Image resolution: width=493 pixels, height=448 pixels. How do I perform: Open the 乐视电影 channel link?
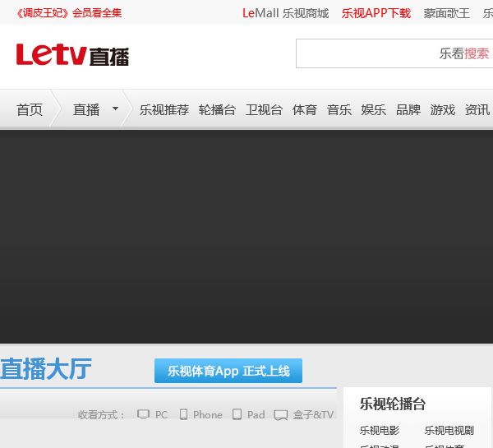pos(380,430)
